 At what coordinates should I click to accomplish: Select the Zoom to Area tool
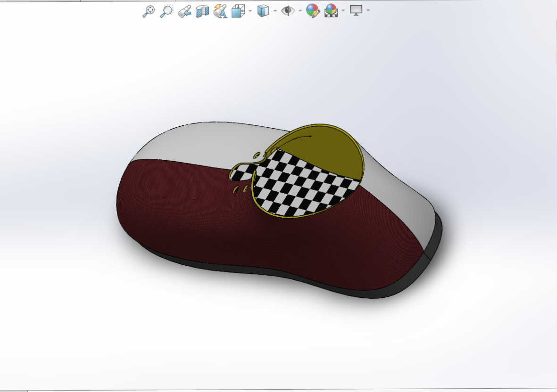(166, 11)
